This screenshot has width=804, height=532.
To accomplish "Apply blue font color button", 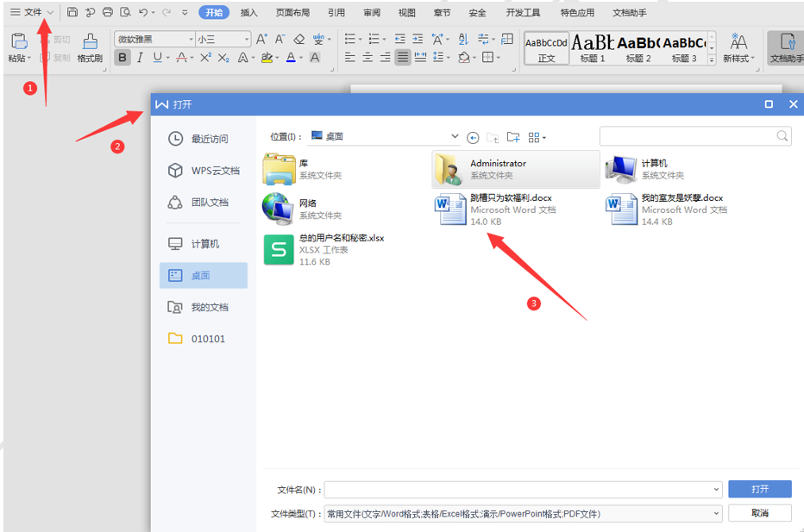I will (291, 58).
